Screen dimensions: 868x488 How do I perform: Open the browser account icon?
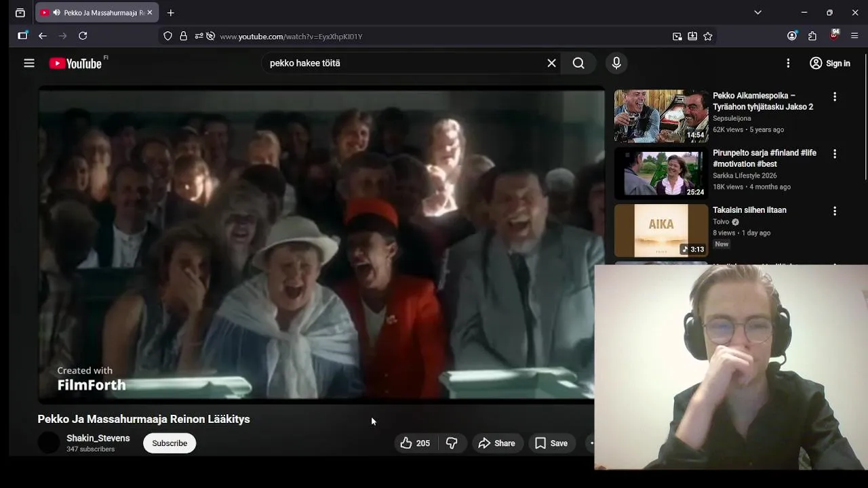click(792, 36)
